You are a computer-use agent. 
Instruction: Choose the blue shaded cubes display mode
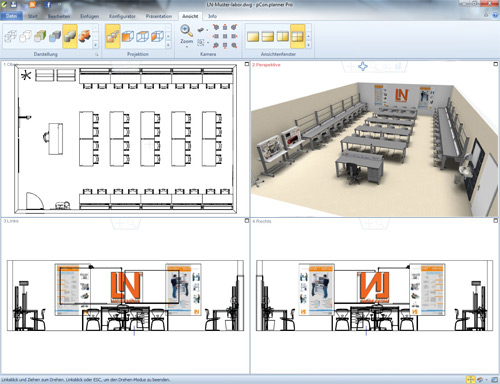click(x=55, y=36)
